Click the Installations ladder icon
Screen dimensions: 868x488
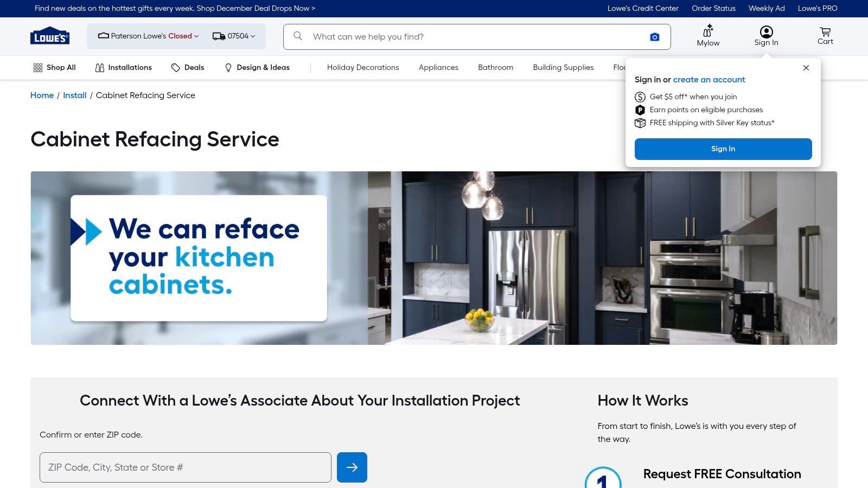coord(100,67)
